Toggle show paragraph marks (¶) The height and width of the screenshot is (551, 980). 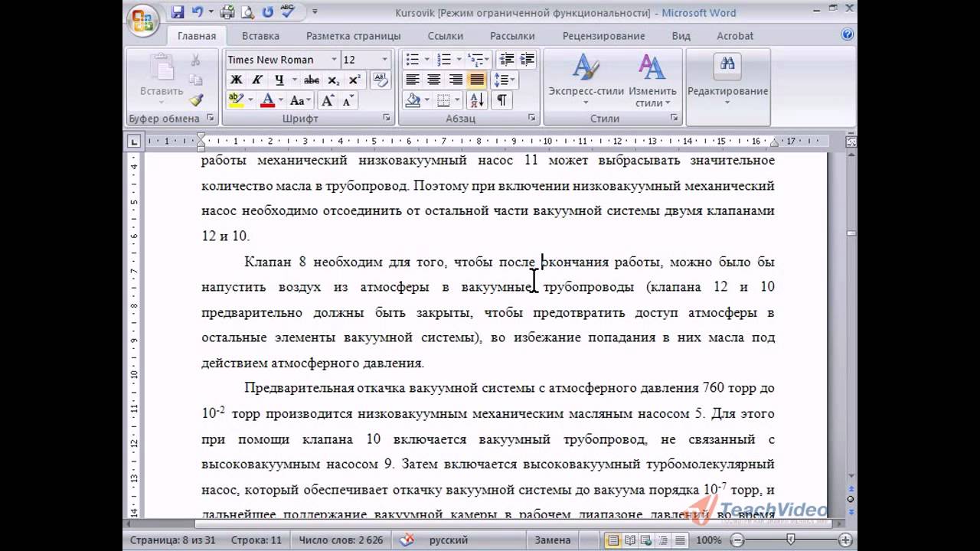click(x=501, y=100)
